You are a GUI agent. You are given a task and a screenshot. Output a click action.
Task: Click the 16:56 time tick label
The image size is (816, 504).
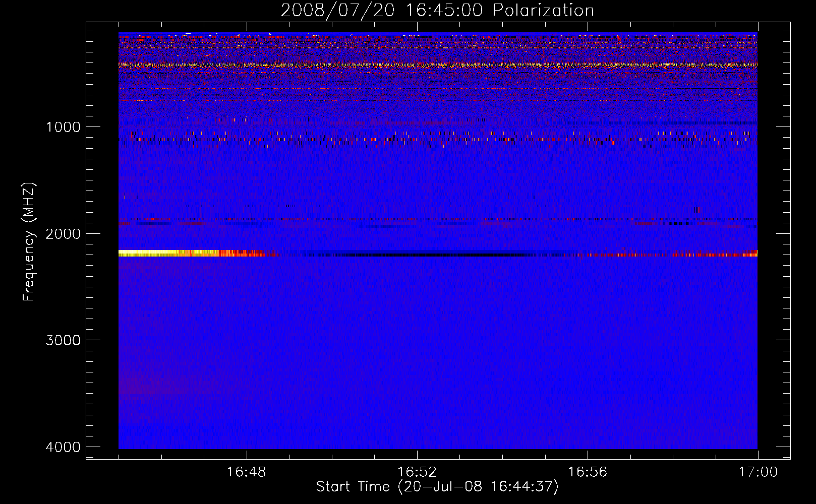588,472
